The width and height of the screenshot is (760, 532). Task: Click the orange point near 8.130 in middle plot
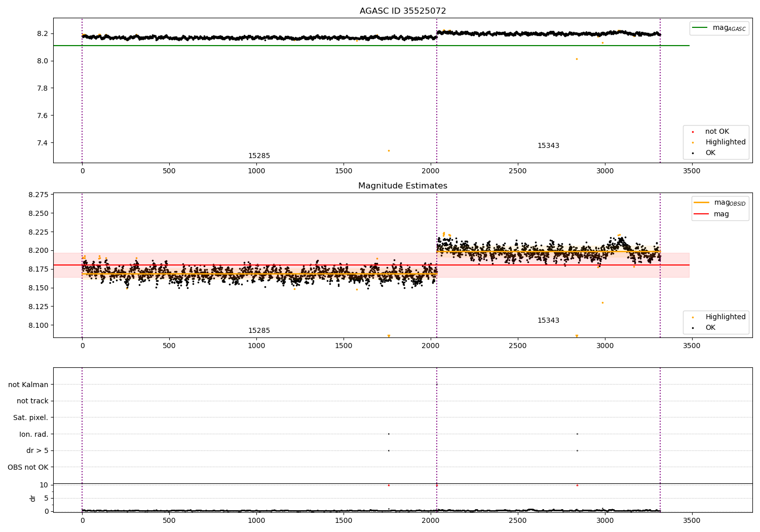(602, 302)
